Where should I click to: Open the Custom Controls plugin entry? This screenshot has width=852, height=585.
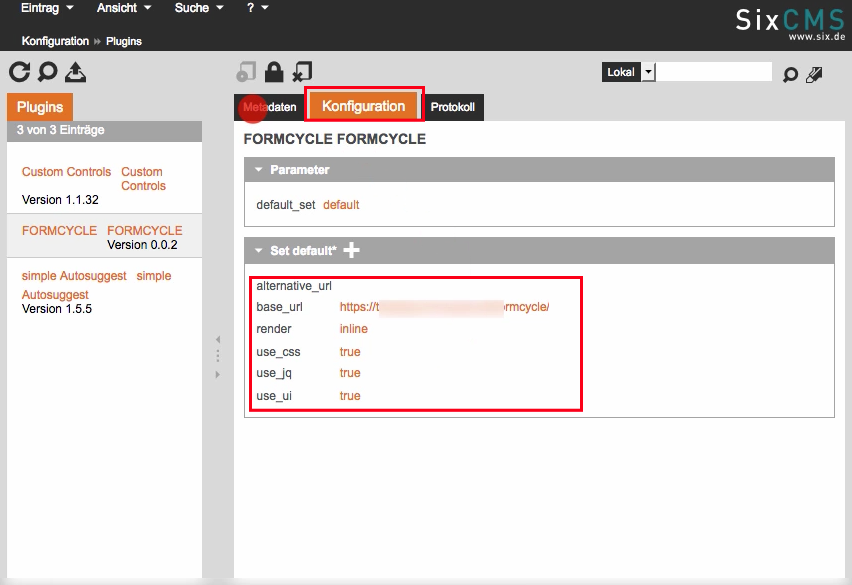tap(66, 172)
